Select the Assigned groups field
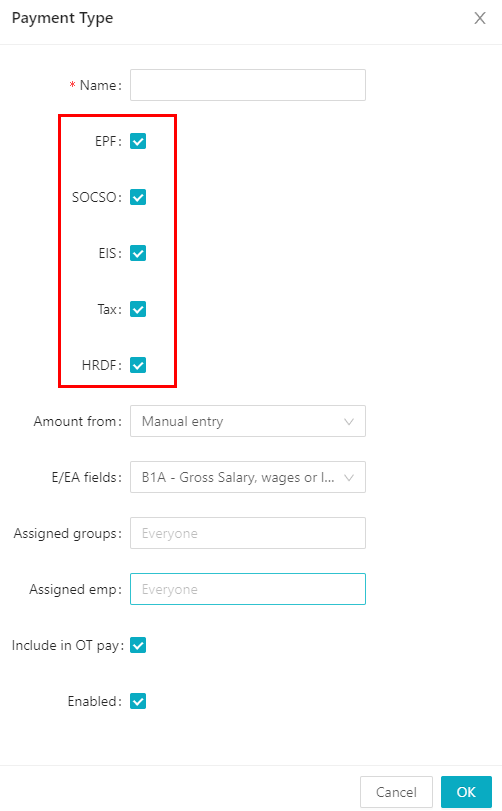Image resolution: width=502 pixels, height=811 pixels. point(248,533)
